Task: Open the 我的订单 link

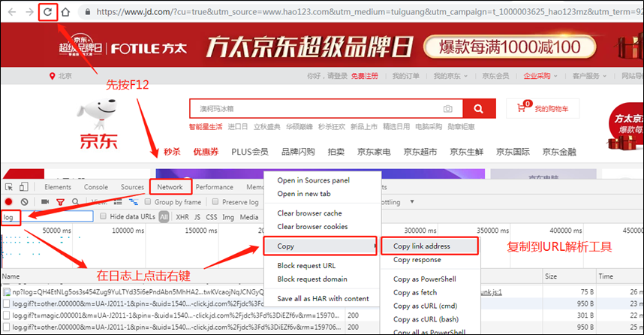Action: pos(406,76)
